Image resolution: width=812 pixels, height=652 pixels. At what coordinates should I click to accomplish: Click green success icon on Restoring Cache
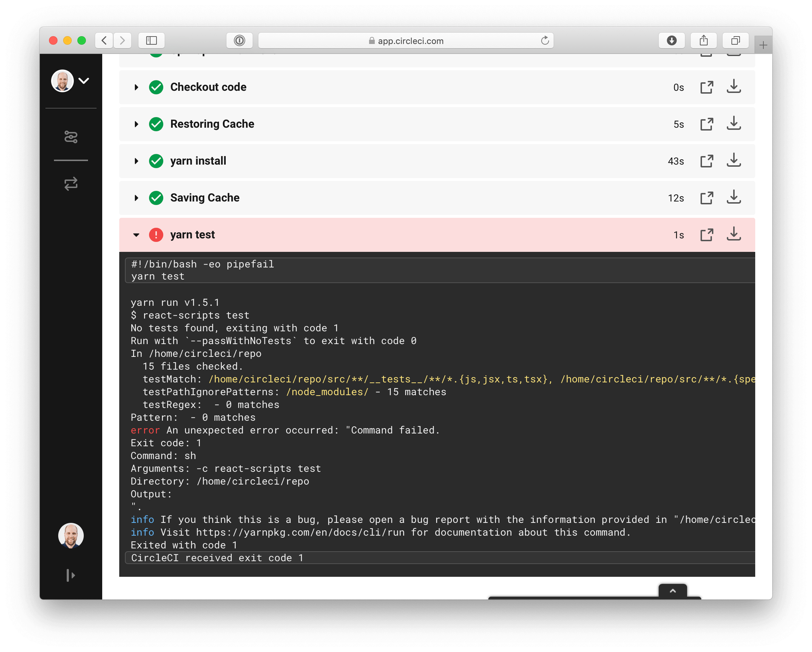point(156,124)
